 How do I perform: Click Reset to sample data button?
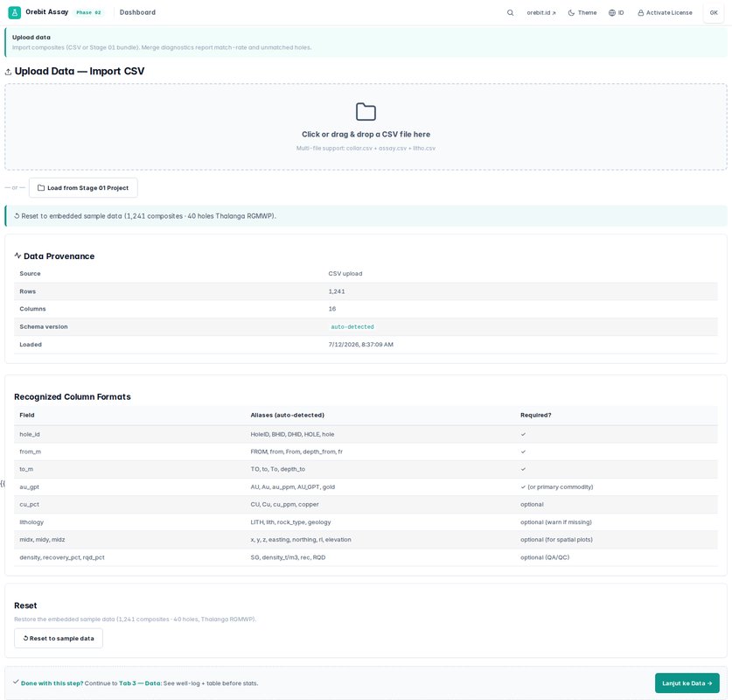coord(59,639)
